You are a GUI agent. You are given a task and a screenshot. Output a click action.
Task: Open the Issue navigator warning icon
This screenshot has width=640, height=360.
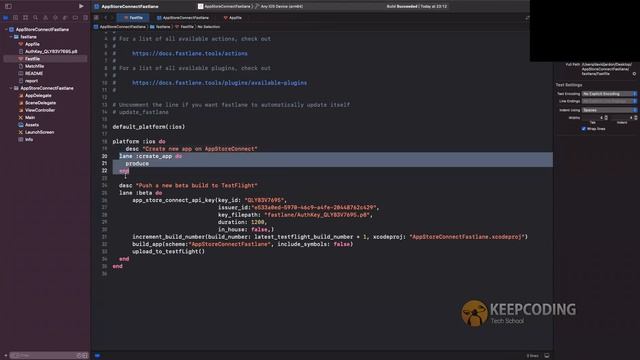45,18
